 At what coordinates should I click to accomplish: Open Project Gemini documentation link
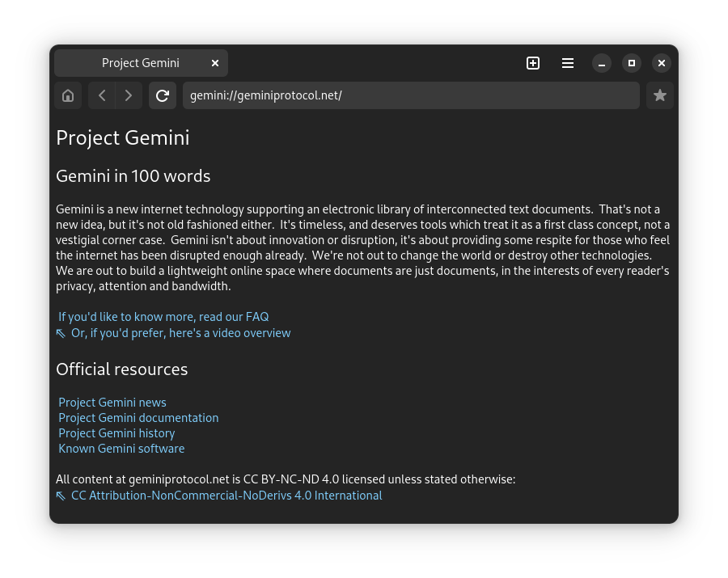coord(138,418)
